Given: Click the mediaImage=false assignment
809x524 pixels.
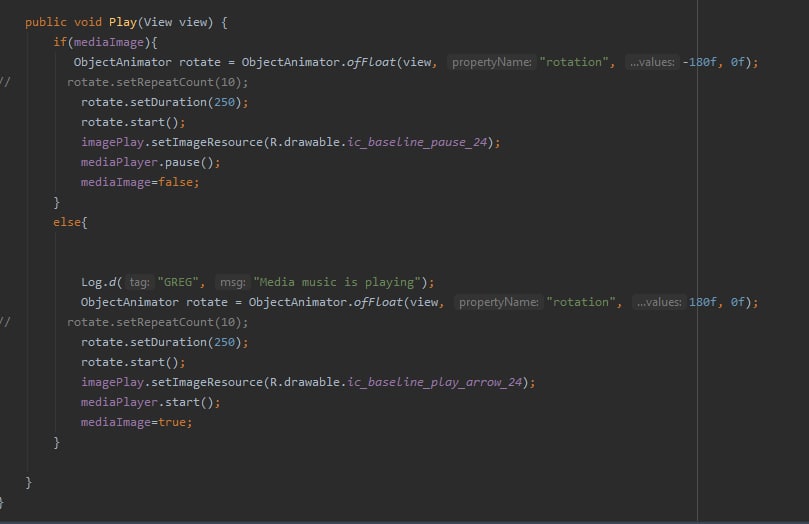Looking at the screenshot, I should coord(140,183).
